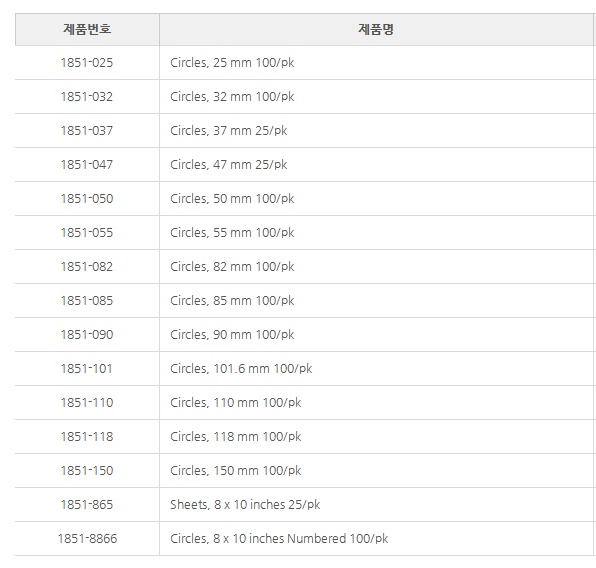Click the Circles, 37 mm 25/pk entry
Screen dimensions: 596x568
(x=228, y=131)
